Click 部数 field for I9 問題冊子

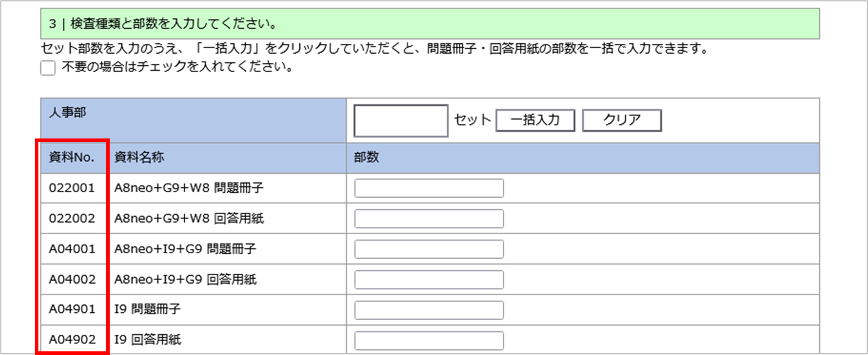(429, 310)
